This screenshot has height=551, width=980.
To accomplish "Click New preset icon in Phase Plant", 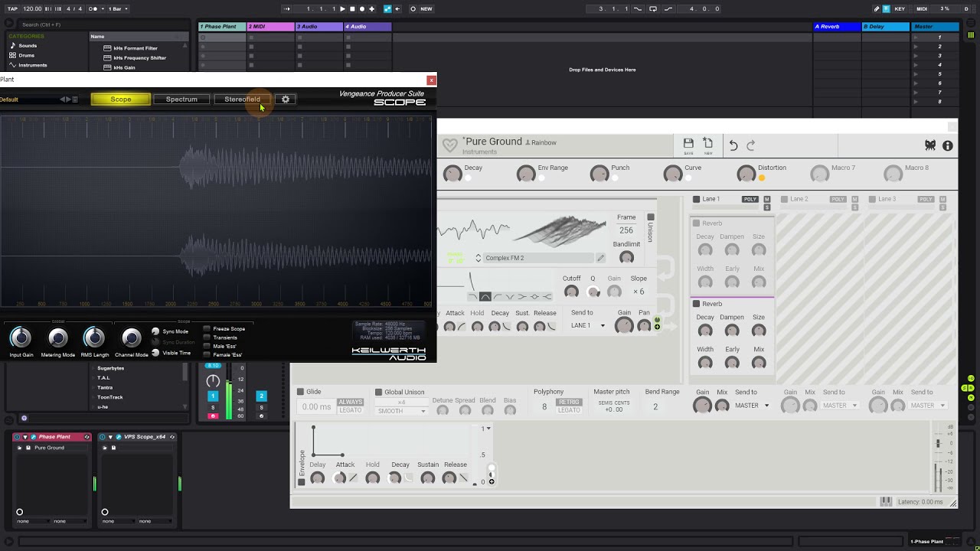I will (708, 144).
